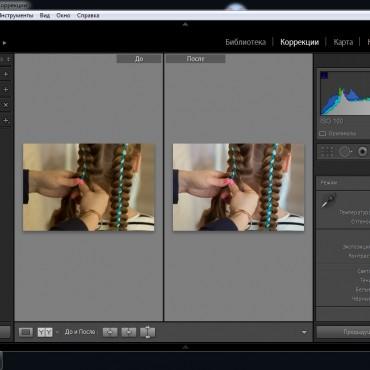Screen dimensions: 370x370
Task: Click the x icon in left panel
Action: (x=6, y=105)
